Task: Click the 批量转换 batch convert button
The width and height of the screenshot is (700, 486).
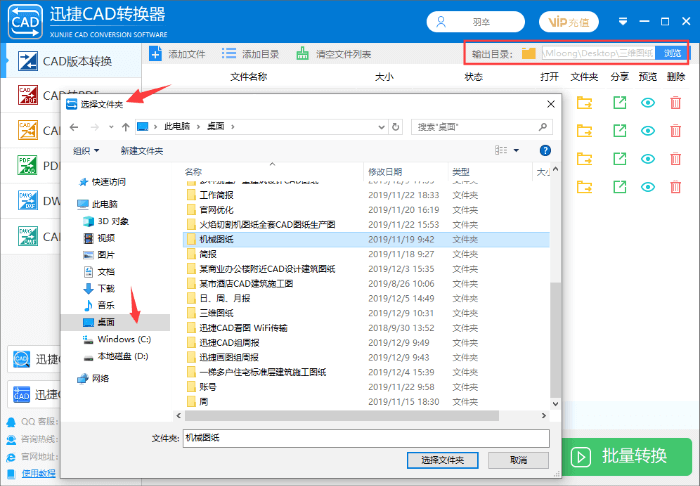Action: (627, 457)
